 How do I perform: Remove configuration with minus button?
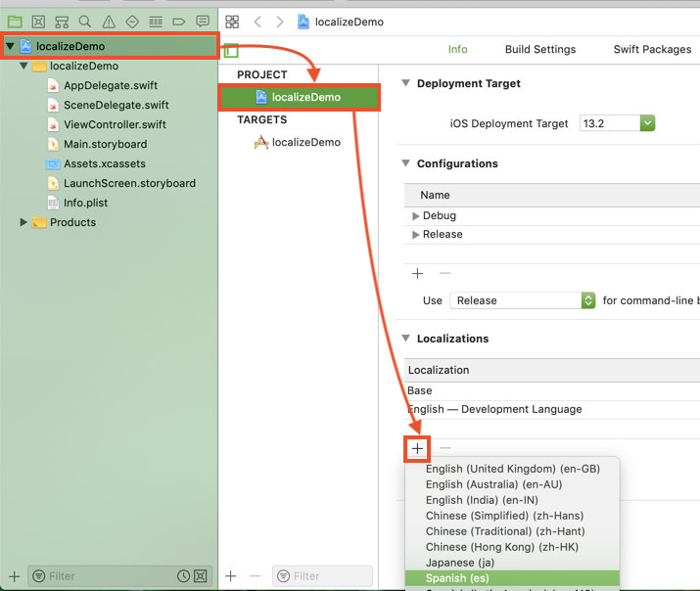point(445,273)
